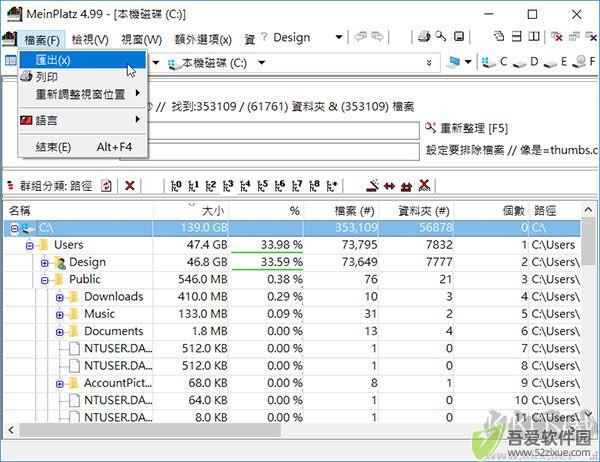Click 重新整理 [F5] button

[466, 128]
